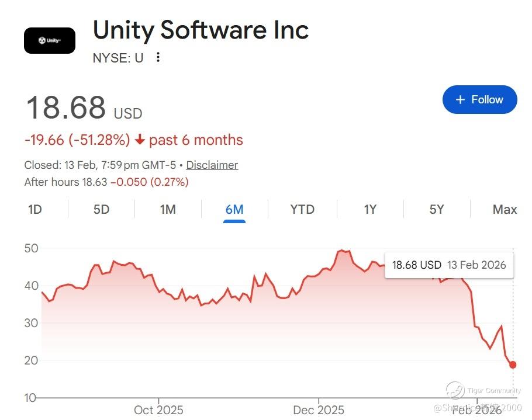Click the Unity logo thumbnail

coord(50,41)
